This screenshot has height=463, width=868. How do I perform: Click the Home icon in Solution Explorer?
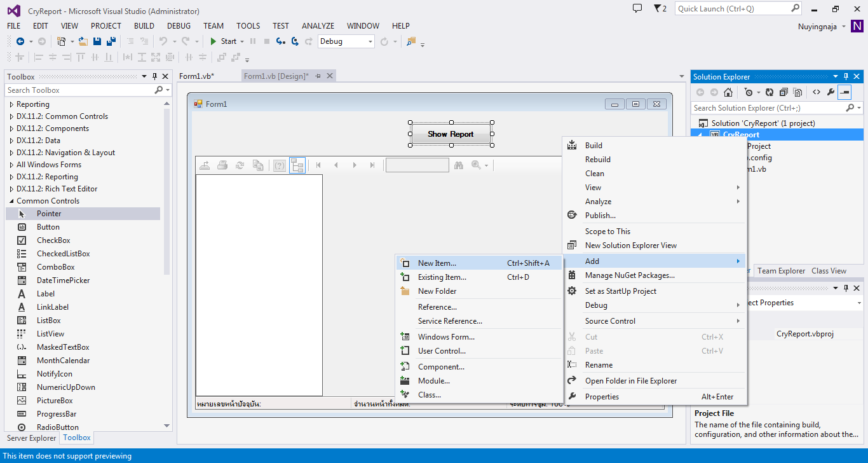(728, 92)
